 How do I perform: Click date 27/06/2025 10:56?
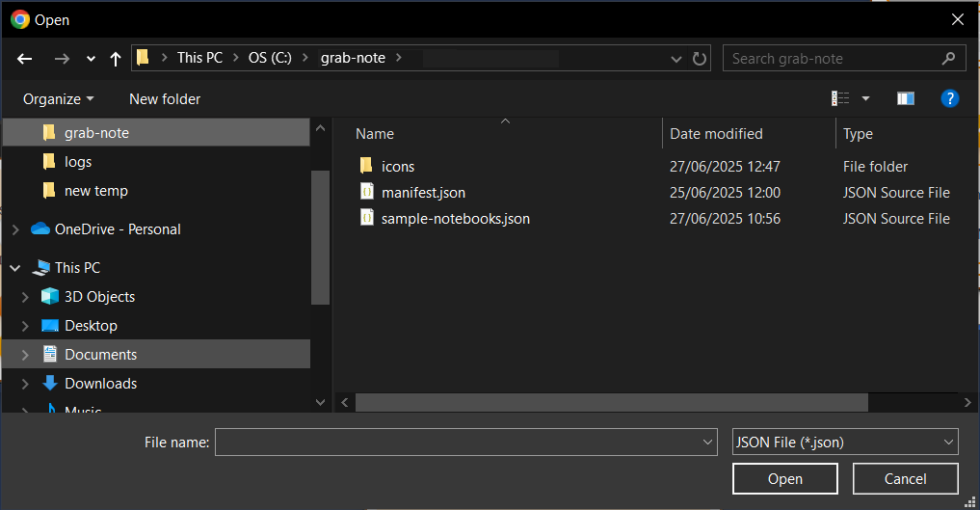point(725,219)
